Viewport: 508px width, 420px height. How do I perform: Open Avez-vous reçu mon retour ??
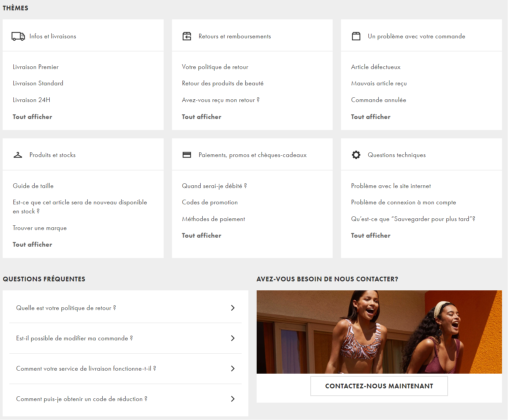pos(221,100)
